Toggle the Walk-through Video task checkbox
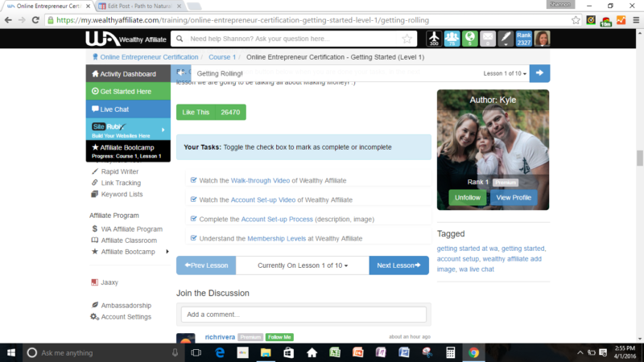Image resolution: width=644 pixels, height=362 pixels. (193, 179)
